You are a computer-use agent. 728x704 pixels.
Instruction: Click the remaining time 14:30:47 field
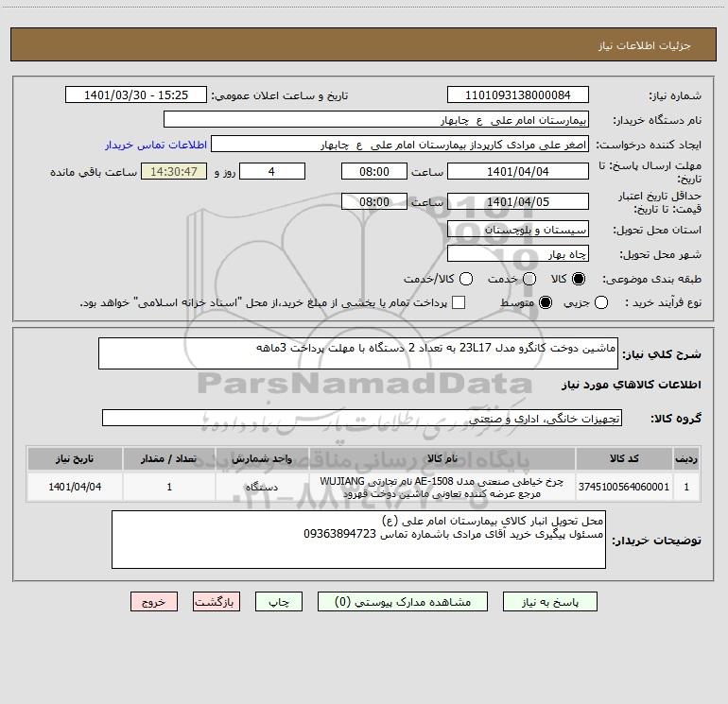coord(174,171)
